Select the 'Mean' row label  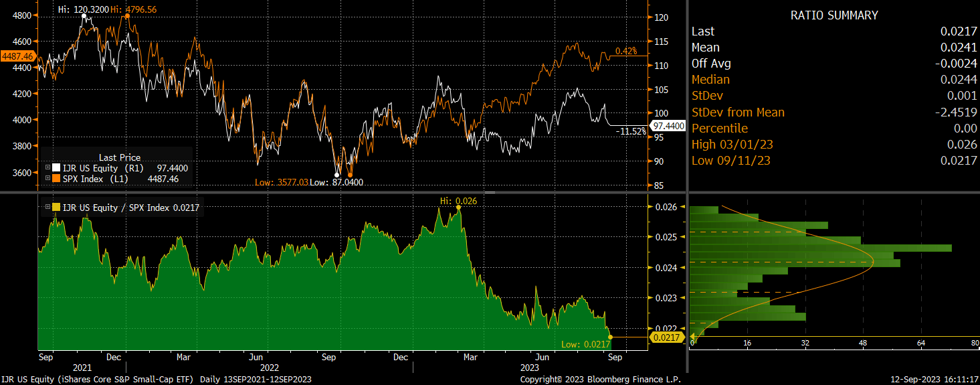pyautogui.click(x=706, y=48)
